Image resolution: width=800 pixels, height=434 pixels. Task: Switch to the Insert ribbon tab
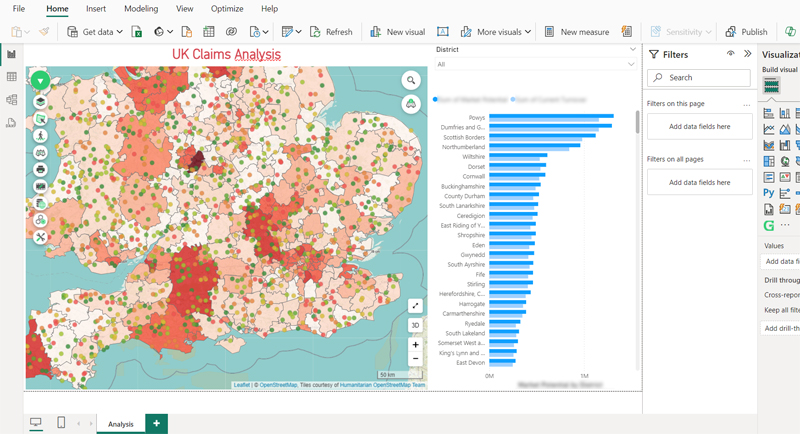(x=96, y=9)
